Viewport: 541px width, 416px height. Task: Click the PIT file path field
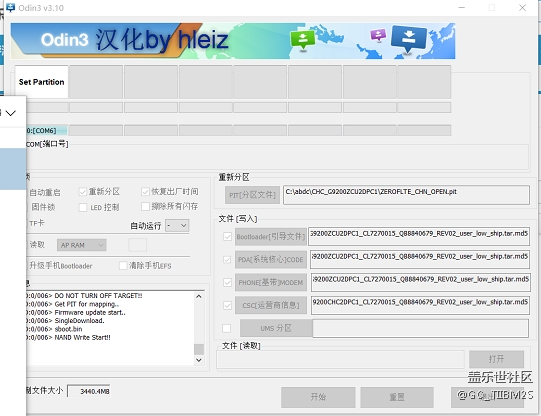tap(406, 195)
